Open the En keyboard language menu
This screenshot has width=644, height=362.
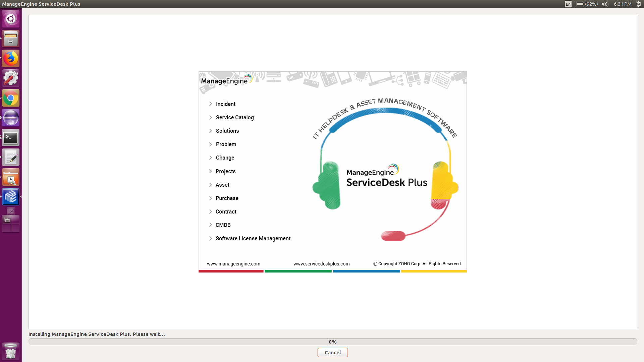tap(568, 4)
